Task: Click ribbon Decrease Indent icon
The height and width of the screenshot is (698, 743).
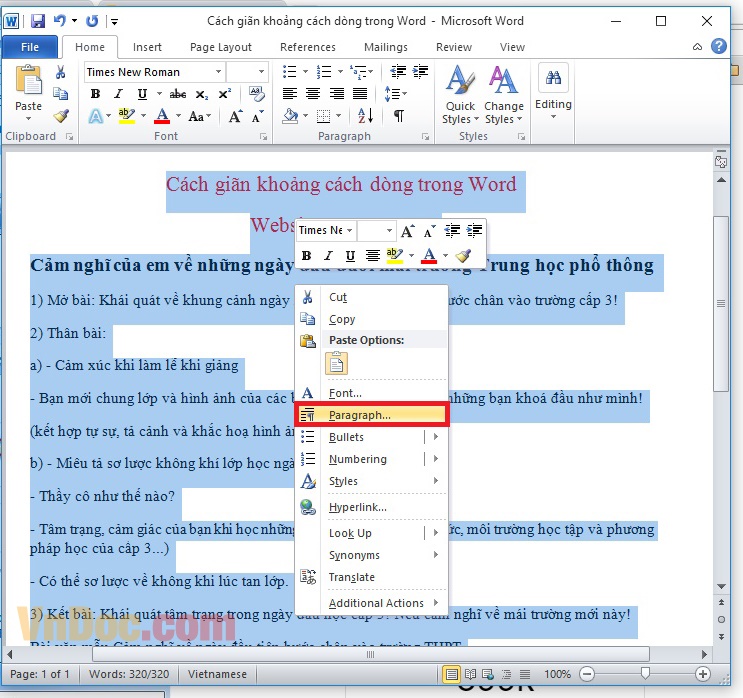Action: coord(398,72)
